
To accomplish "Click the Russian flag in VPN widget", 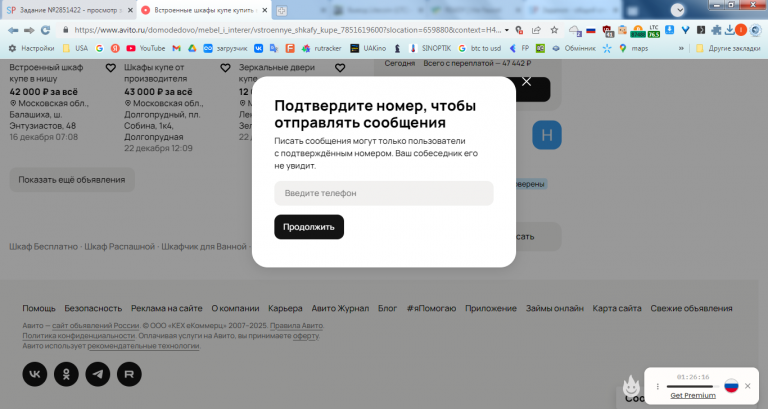I will click(731, 386).
